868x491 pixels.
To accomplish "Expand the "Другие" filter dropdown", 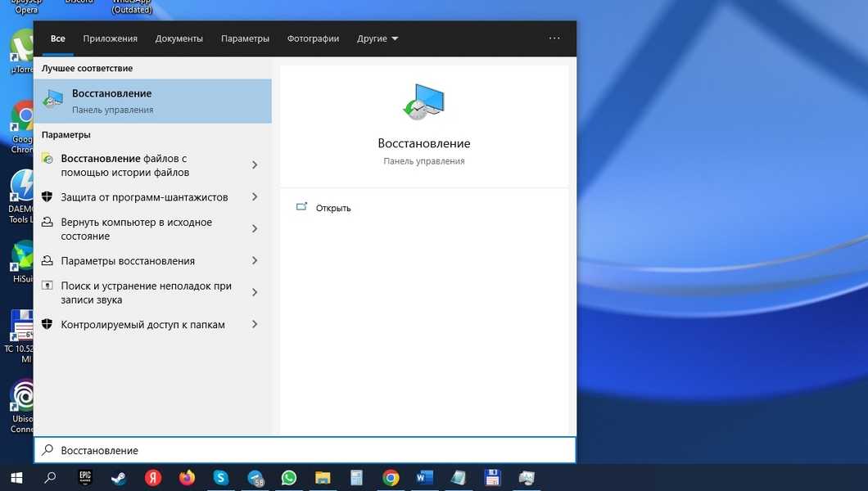I will coord(377,38).
